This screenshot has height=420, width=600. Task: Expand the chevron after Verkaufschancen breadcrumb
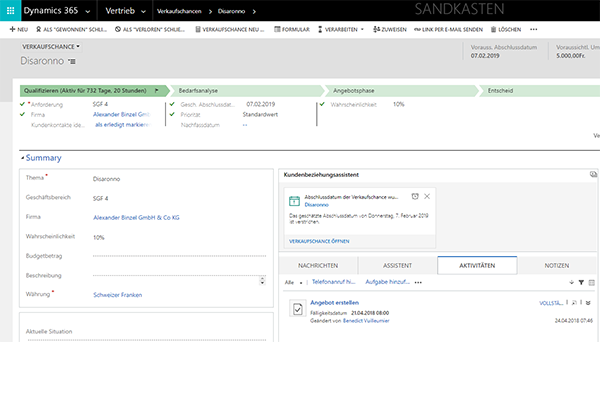(x=210, y=11)
